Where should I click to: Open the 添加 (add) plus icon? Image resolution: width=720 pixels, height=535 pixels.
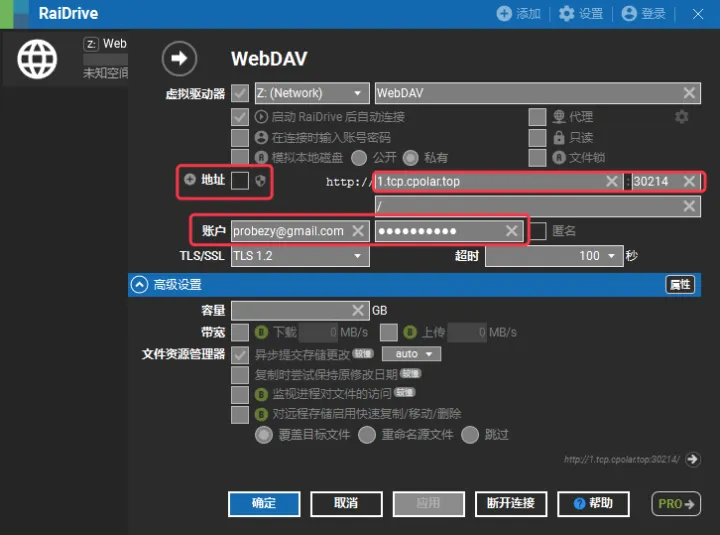tap(504, 14)
